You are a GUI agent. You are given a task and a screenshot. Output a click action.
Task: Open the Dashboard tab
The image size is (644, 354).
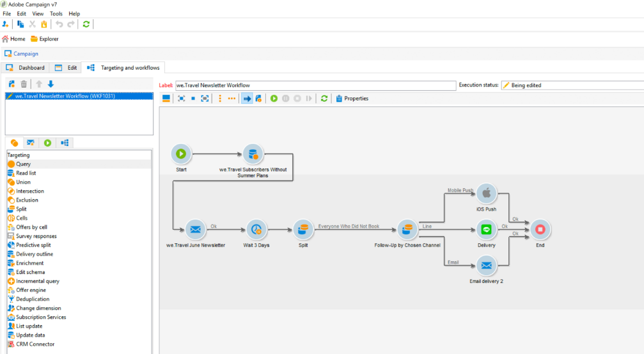click(26, 68)
